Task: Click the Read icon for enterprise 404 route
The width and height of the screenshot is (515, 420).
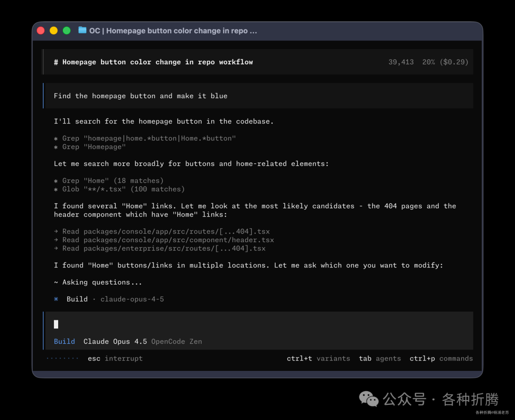Action: coord(56,248)
